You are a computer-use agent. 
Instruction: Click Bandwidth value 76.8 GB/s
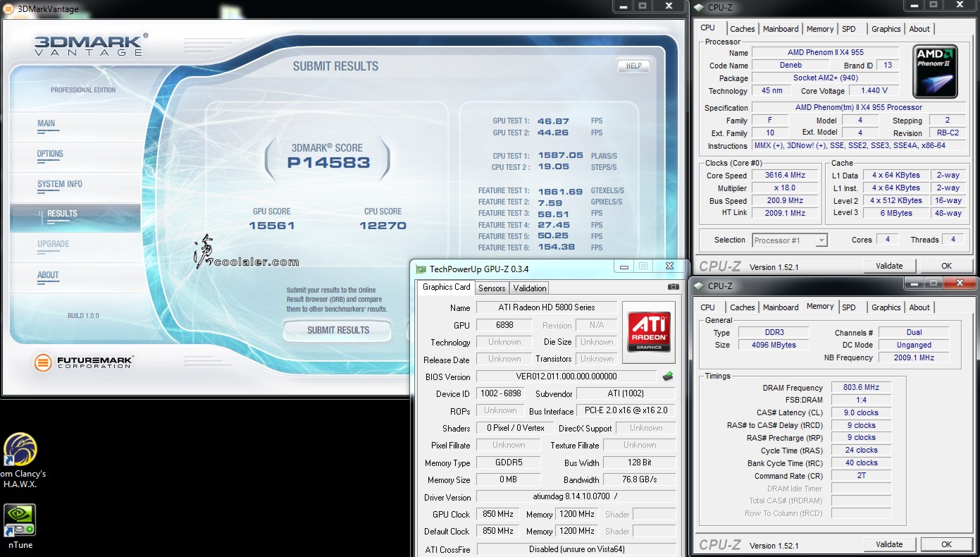639,479
